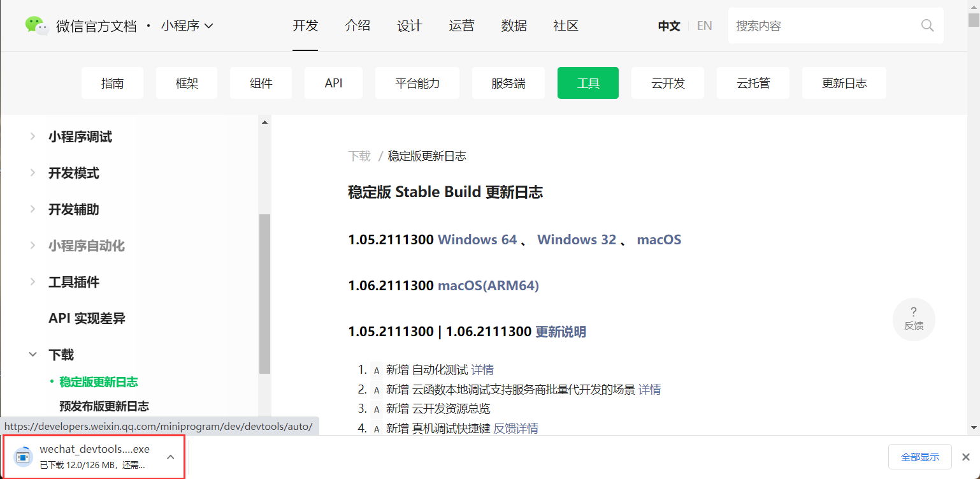This screenshot has height=479, width=980.
Task: Select the 服务端 tab
Action: [x=508, y=83]
